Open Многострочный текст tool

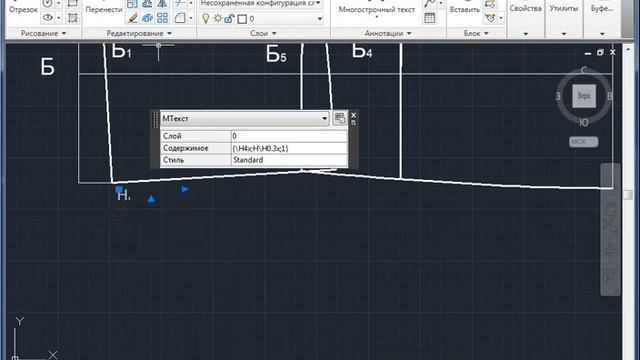point(376,9)
